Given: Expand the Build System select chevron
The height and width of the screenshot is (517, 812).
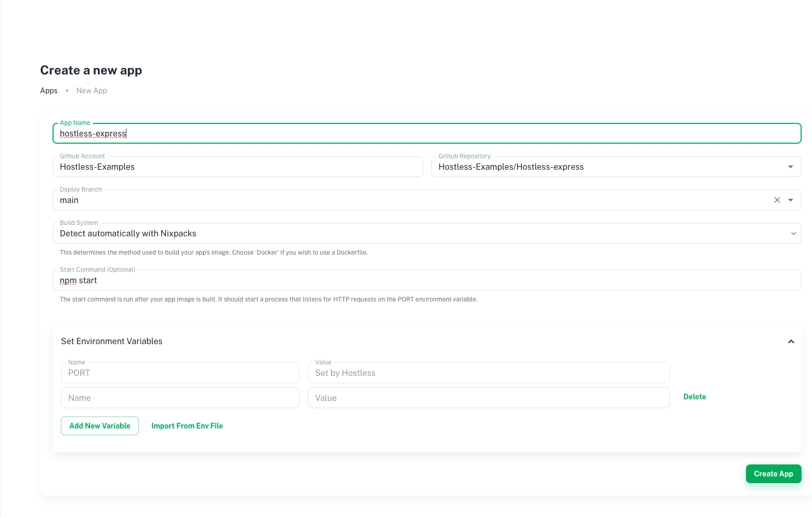Looking at the screenshot, I should click(794, 233).
